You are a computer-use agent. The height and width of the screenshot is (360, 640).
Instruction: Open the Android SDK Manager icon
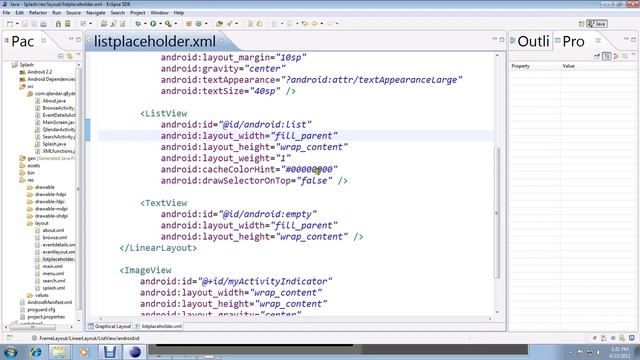pyautogui.click(x=58, y=24)
